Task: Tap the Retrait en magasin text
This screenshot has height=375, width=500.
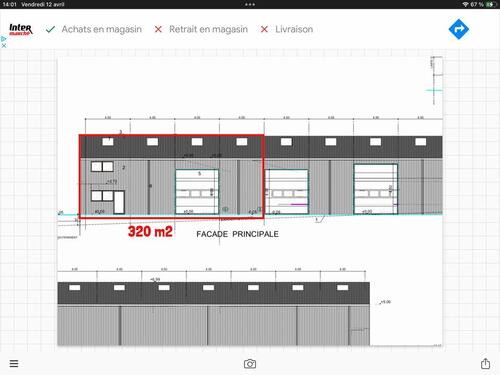Action: coord(208,29)
